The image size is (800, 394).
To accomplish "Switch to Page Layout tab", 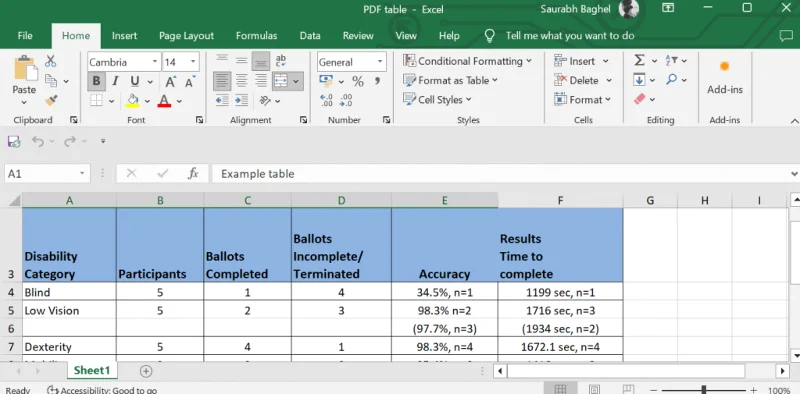I will click(186, 36).
